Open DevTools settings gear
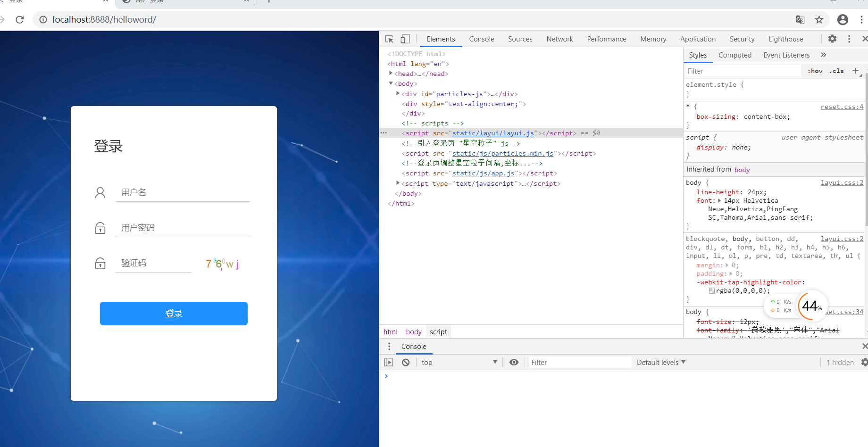Viewport: 868px width, 447px height. (832, 39)
